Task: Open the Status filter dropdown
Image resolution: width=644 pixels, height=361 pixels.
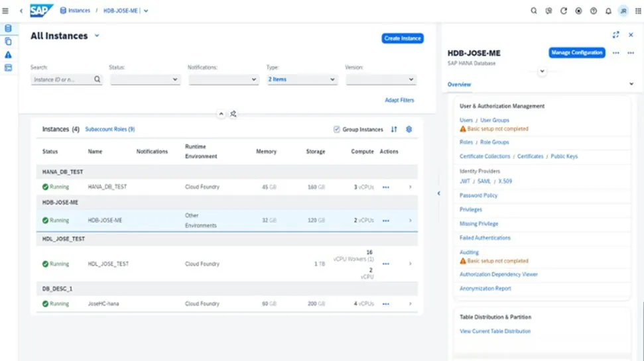Action: tap(145, 79)
